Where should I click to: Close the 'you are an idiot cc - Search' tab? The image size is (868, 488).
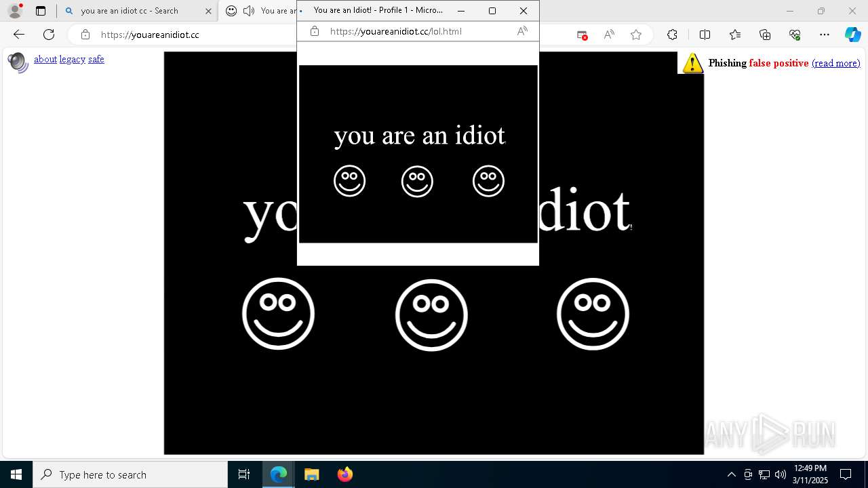[208, 11]
